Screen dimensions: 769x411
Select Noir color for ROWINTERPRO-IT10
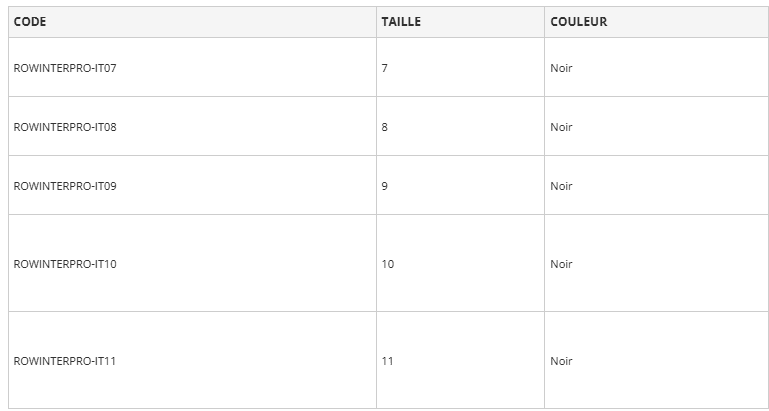point(561,264)
